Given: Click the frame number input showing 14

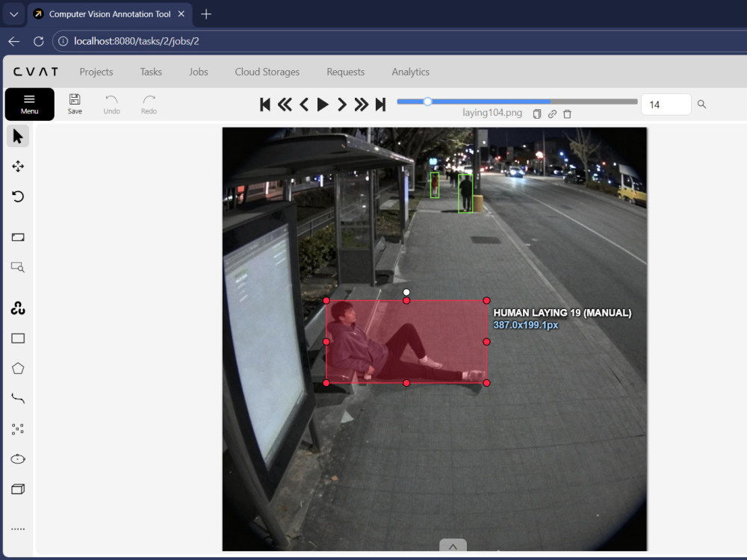Looking at the screenshot, I should (666, 105).
